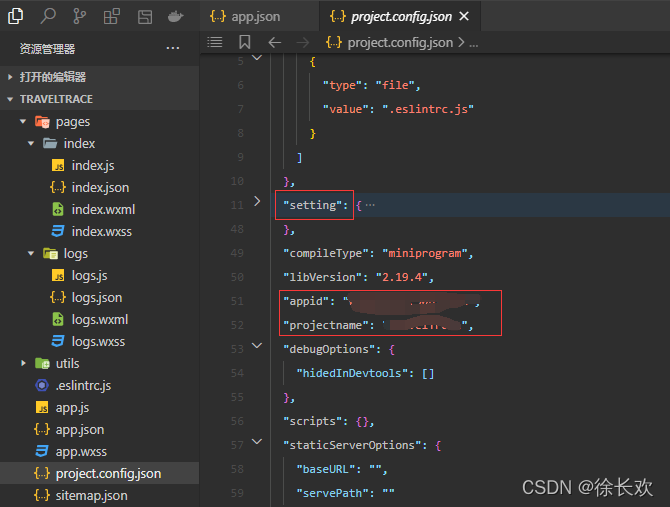670x507 pixels.
Task: Click the "scripts" key on line 56
Action: click(x=312, y=422)
